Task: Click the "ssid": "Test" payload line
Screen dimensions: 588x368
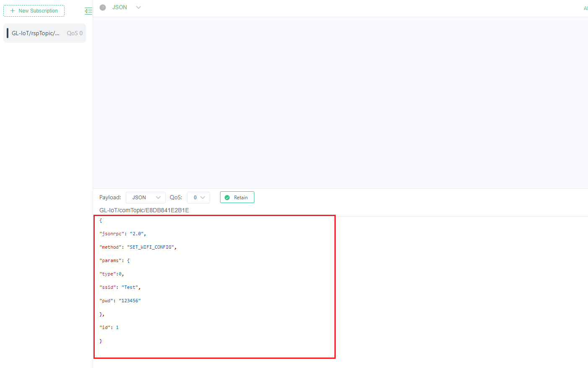Action: click(120, 287)
